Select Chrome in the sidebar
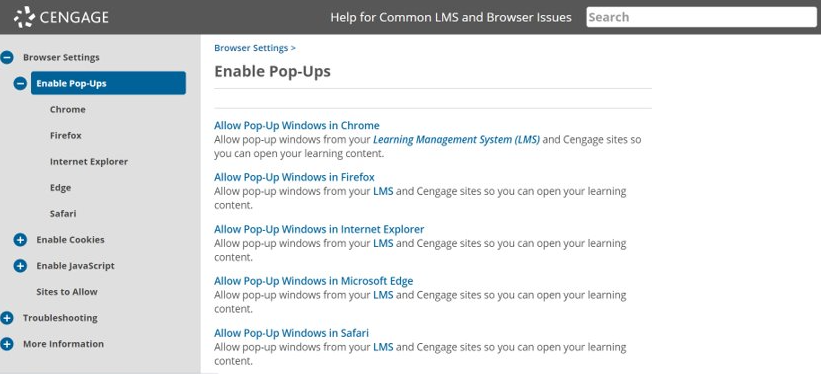 pyautogui.click(x=68, y=109)
